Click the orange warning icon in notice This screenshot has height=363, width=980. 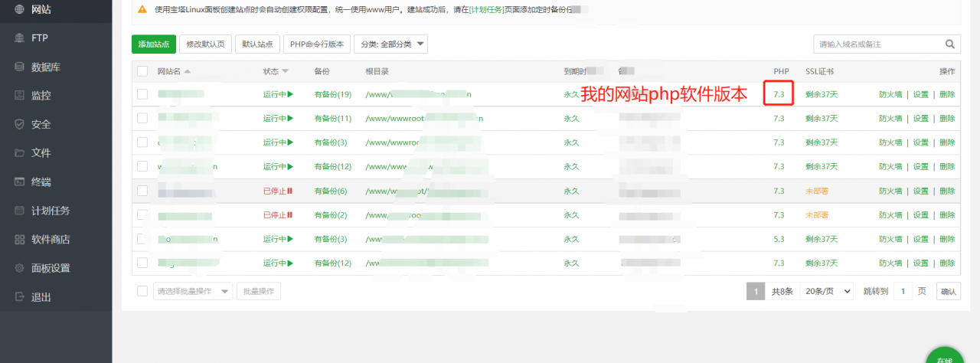tap(142, 9)
